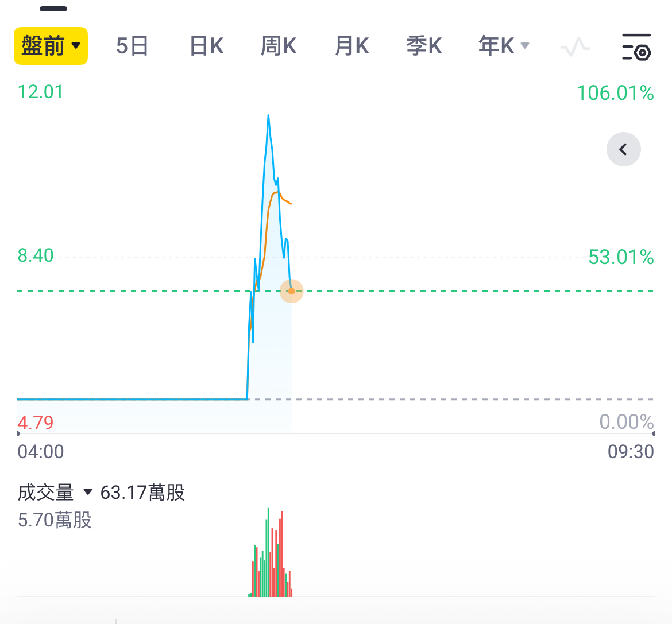Select the 季K chart tab
Image resolution: width=672 pixels, height=624 pixels.
coord(424,46)
